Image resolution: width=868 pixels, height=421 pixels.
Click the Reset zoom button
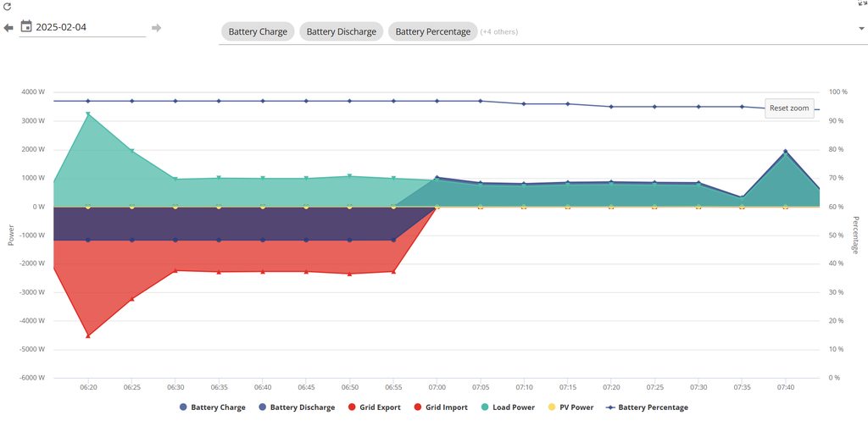[x=788, y=108]
